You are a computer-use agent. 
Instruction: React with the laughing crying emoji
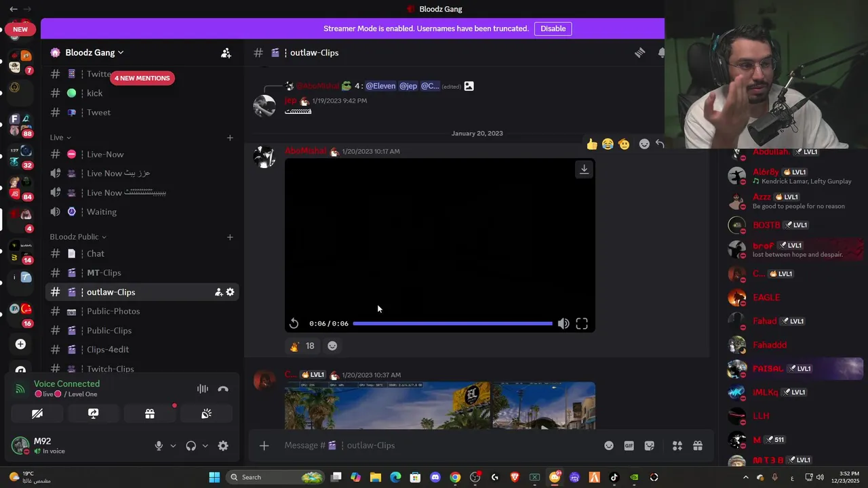pos(608,144)
